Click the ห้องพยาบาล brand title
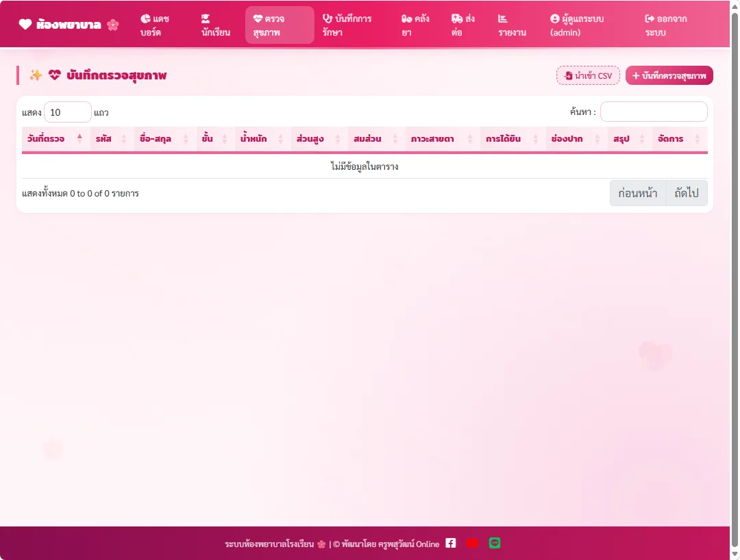 pyautogui.click(x=69, y=25)
